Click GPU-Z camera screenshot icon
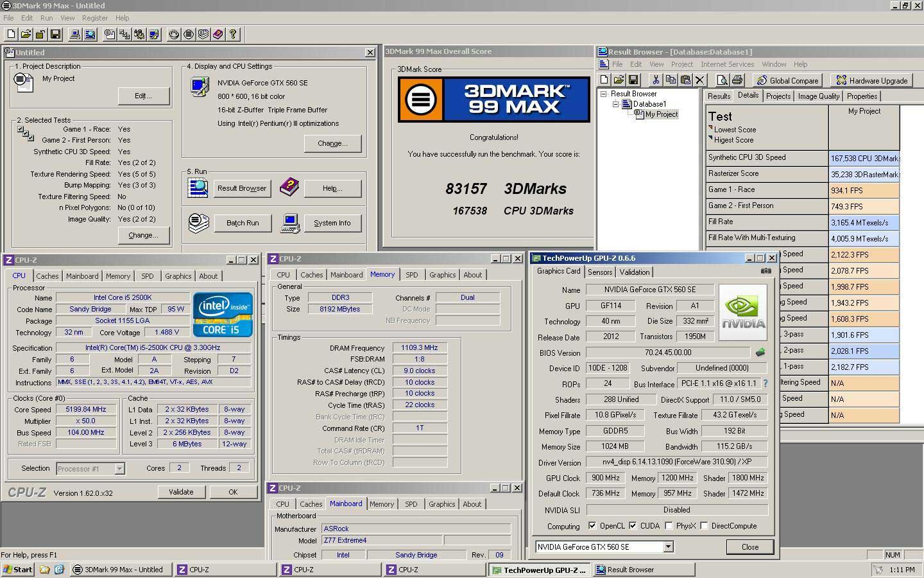 pyautogui.click(x=766, y=271)
